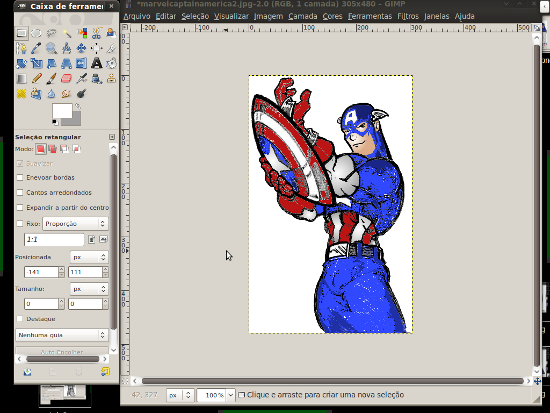Select the Scale tool

pos(36,63)
